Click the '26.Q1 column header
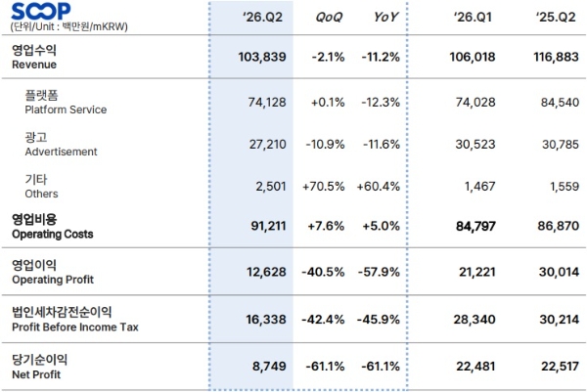The height and width of the screenshot is (392, 587). tap(473, 17)
